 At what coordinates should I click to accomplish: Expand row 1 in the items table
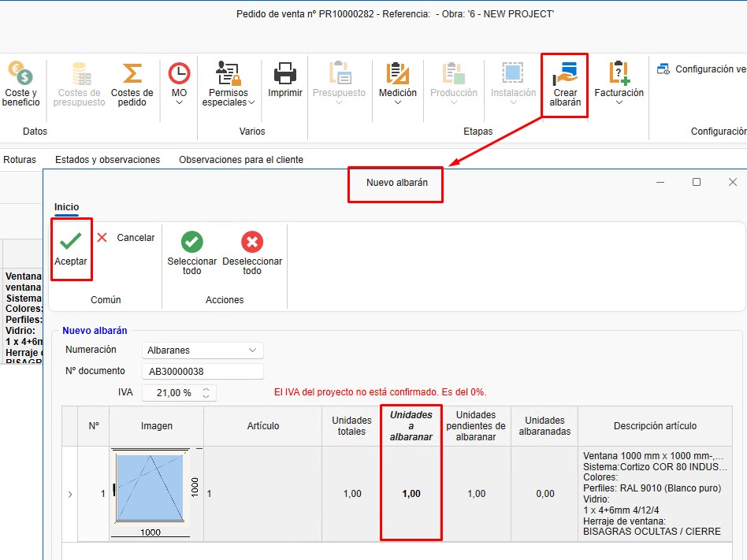pos(70,495)
